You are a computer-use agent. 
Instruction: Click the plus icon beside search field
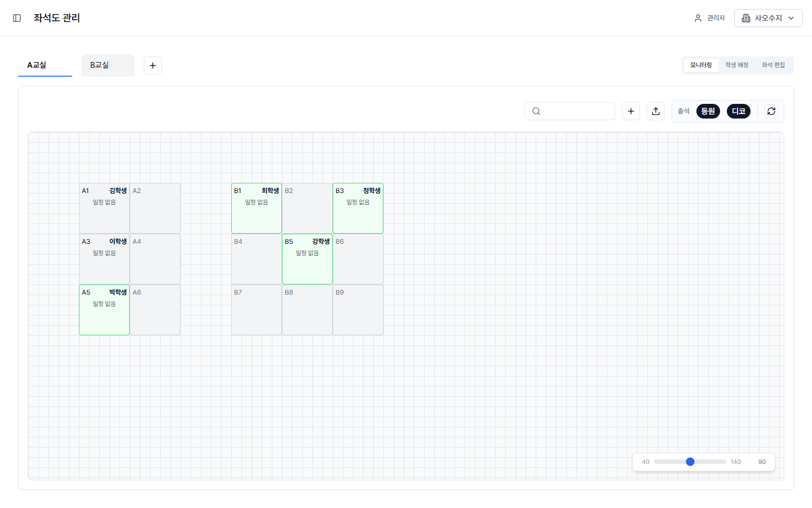coord(631,111)
